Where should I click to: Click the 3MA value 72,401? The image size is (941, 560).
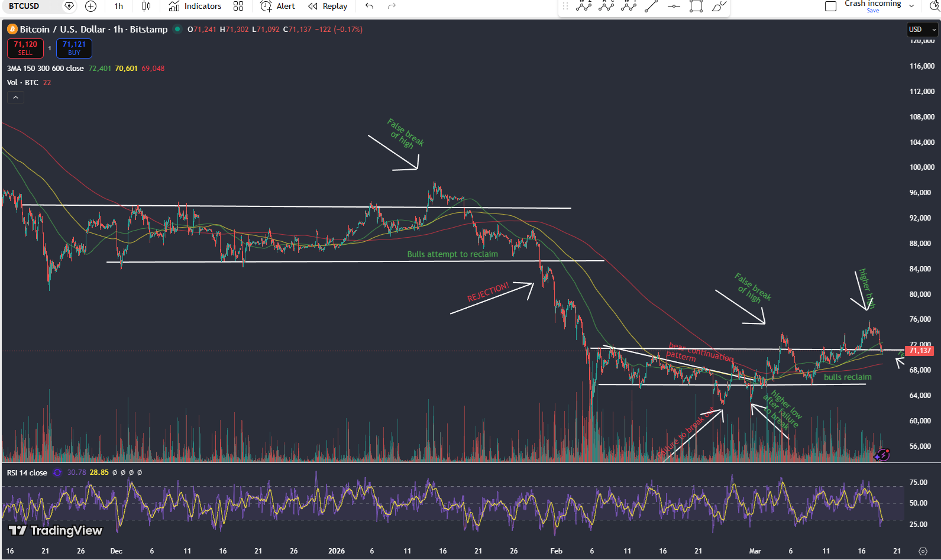pyautogui.click(x=99, y=69)
